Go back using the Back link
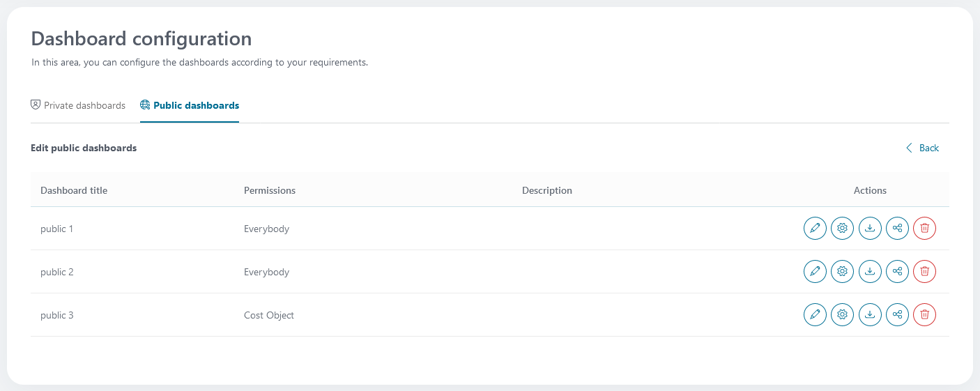980x391 pixels. coord(922,148)
